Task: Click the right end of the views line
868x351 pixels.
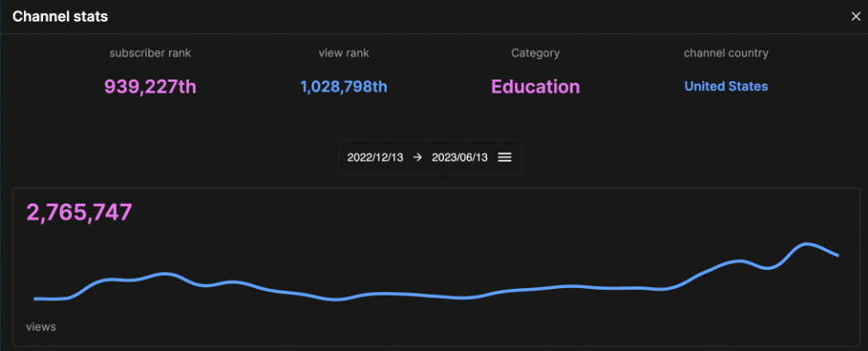Action: pyautogui.click(x=838, y=255)
